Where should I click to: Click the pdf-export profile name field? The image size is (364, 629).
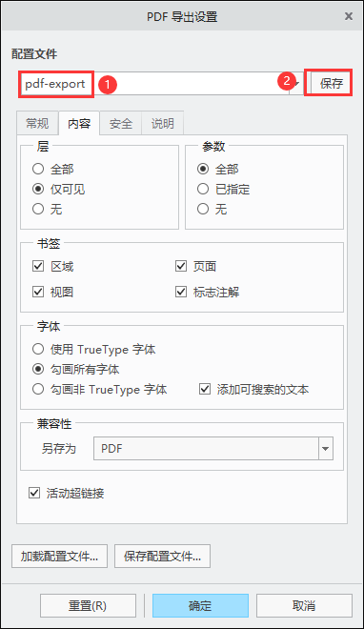154,84
